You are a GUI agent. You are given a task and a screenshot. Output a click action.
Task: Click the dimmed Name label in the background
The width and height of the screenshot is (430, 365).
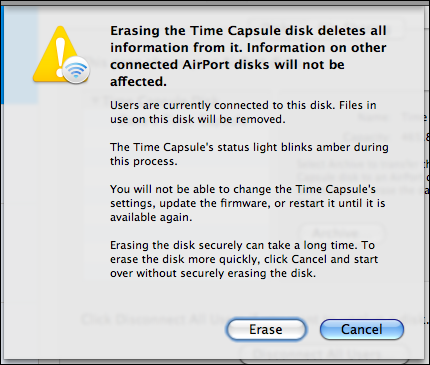pyautogui.click(x=372, y=117)
